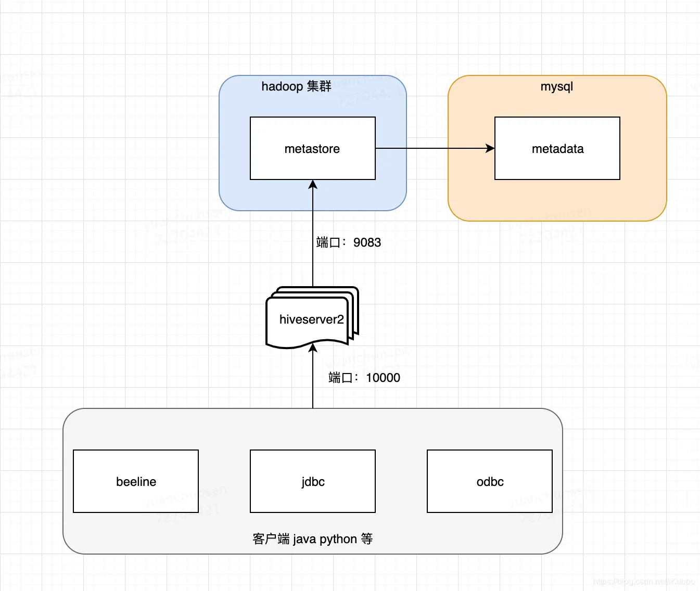Select the metadata box
Screen dimensions: 700x591
tap(557, 148)
